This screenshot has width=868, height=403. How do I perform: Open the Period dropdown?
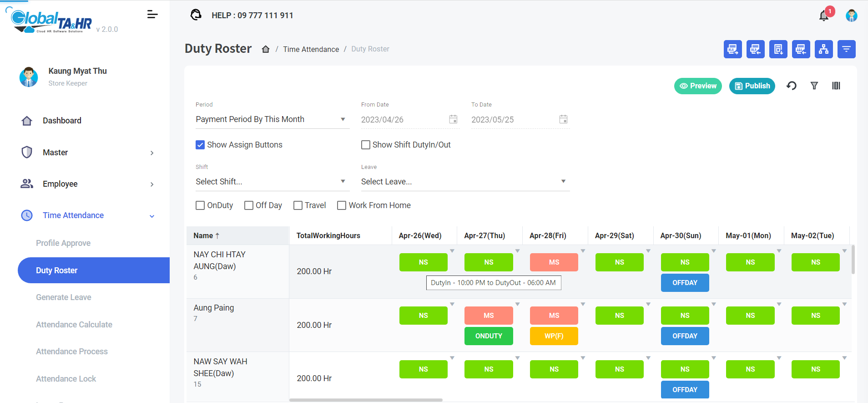pyautogui.click(x=272, y=119)
